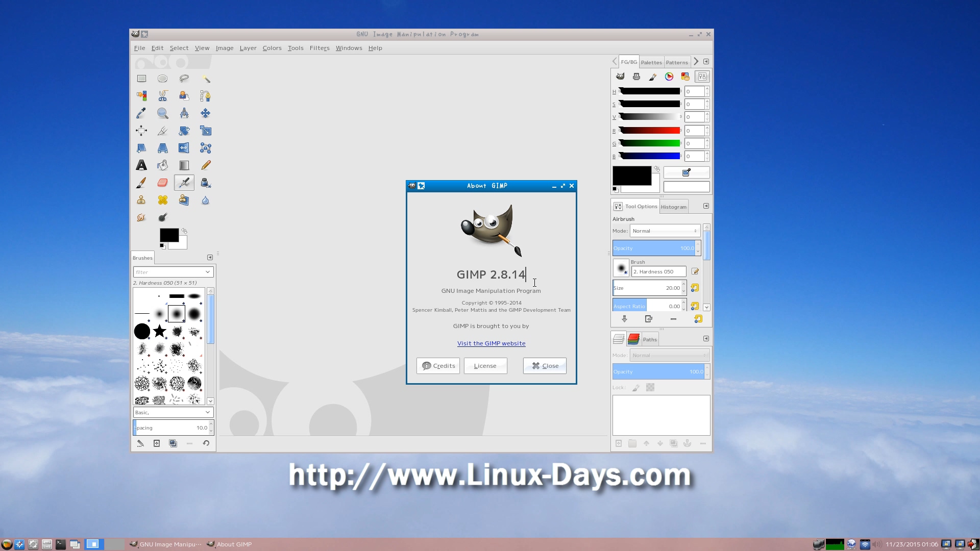Click the Airbrush Opacity slider
The image size is (980, 551).
653,248
